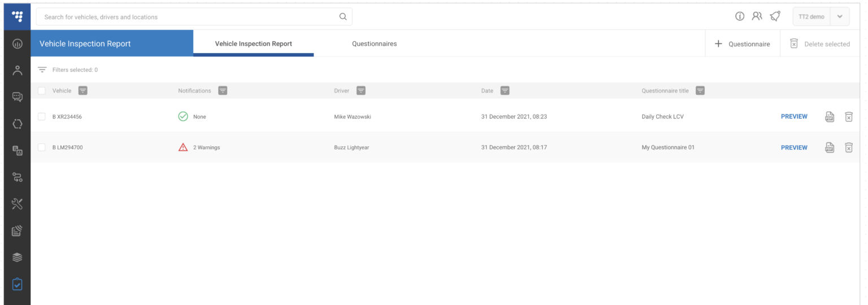The width and height of the screenshot is (868, 305).
Task: Open the address book icon in sidebar
Action: coord(18,150)
